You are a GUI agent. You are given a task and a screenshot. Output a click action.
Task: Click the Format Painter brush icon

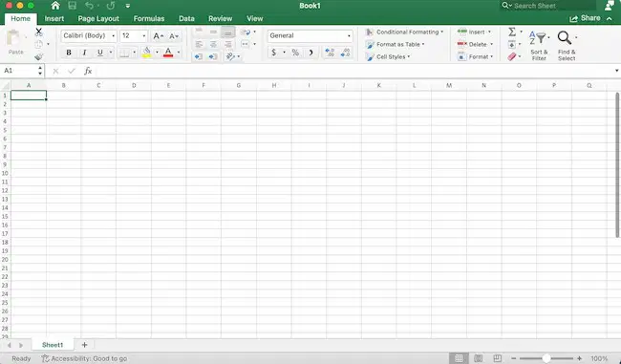[38, 57]
